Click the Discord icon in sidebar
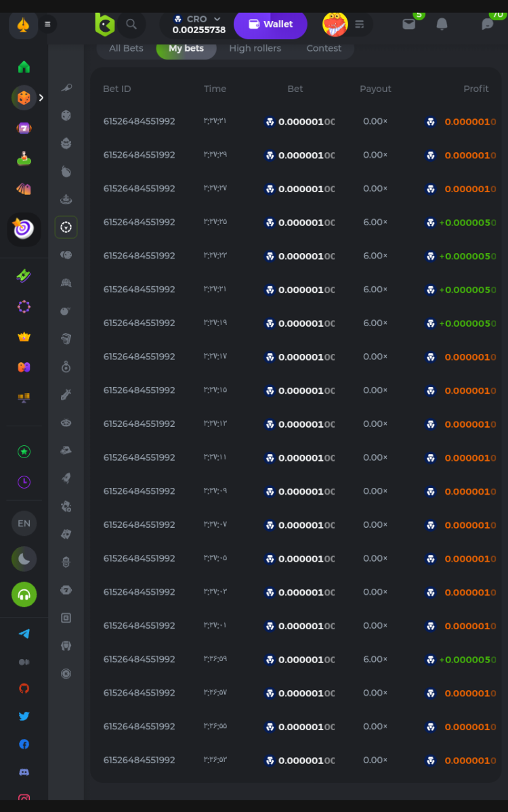 [24, 772]
